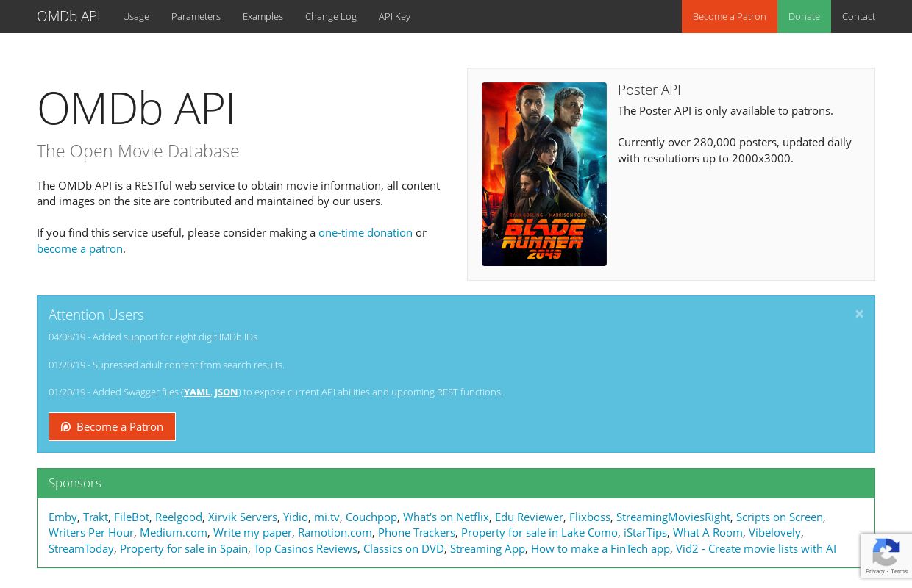Open the Top Casinos Reviews link

click(305, 548)
